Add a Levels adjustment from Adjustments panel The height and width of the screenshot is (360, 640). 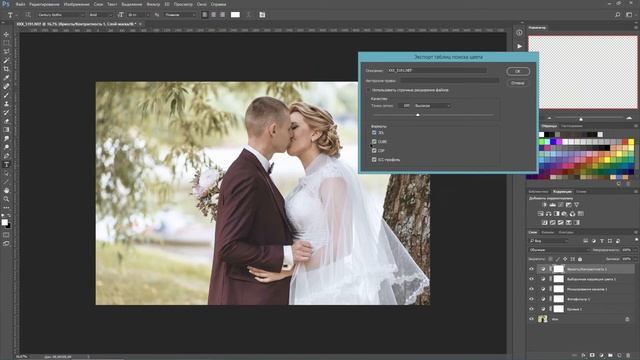[552, 204]
